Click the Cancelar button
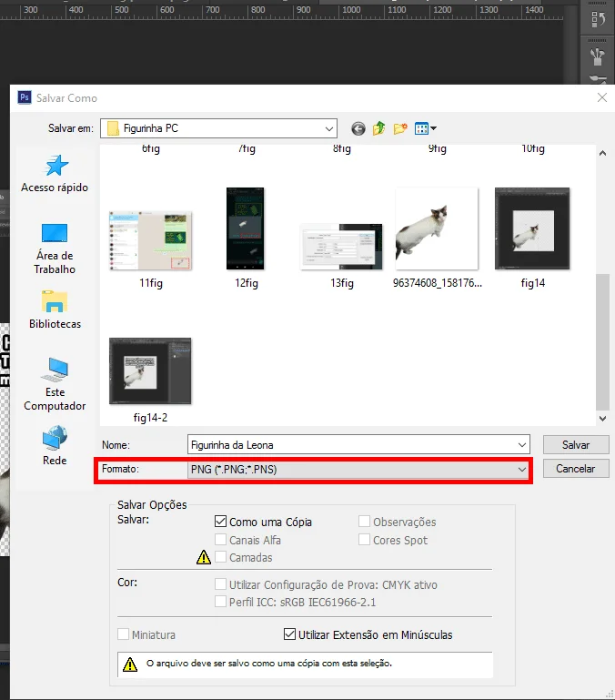Screen dimensions: 615x700 coord(575,469)
